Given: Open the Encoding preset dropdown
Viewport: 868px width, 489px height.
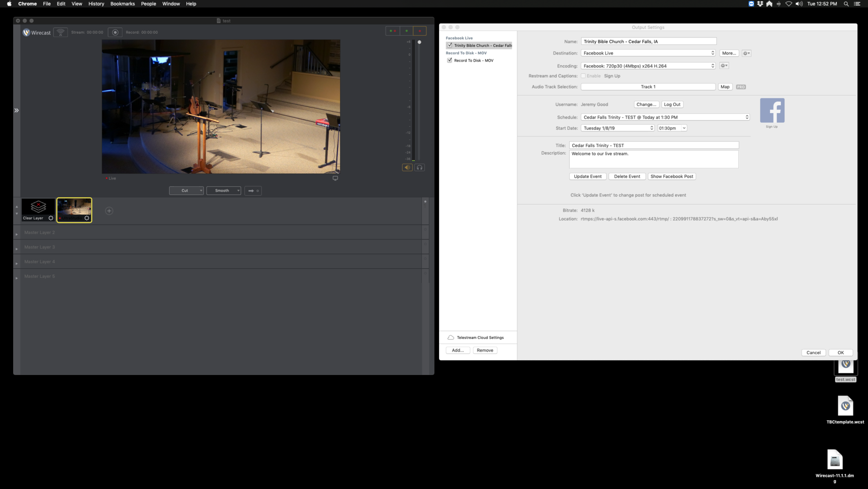Looking at the screenshot, I should pos(648,66).
